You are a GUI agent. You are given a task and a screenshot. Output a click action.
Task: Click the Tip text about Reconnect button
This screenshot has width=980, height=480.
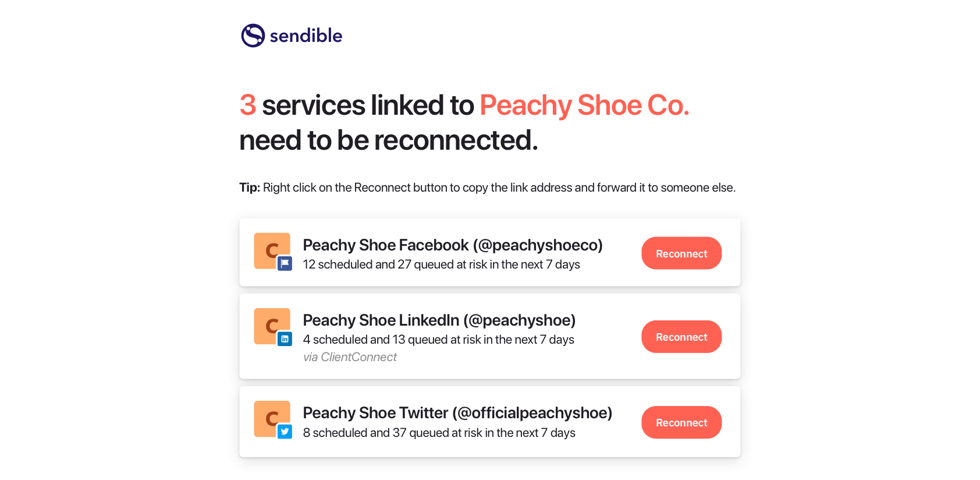(487, 188)
